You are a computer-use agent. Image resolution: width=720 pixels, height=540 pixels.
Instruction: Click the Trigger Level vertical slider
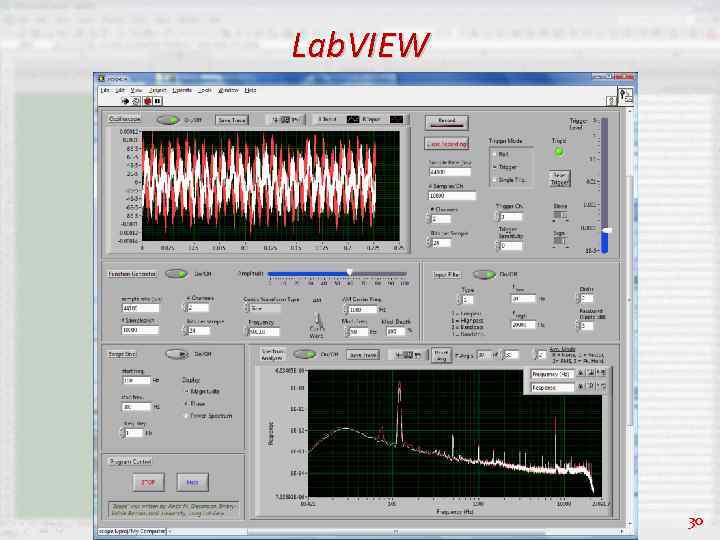pos(604,185)
